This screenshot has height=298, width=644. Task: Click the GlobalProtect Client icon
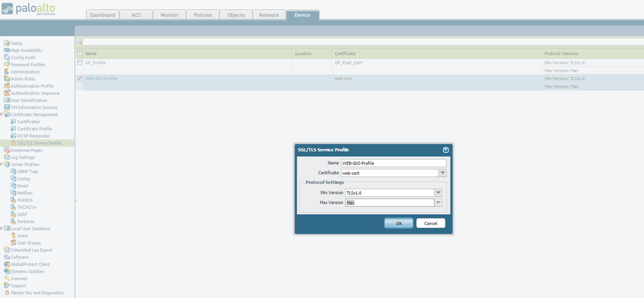click(7, 264)
